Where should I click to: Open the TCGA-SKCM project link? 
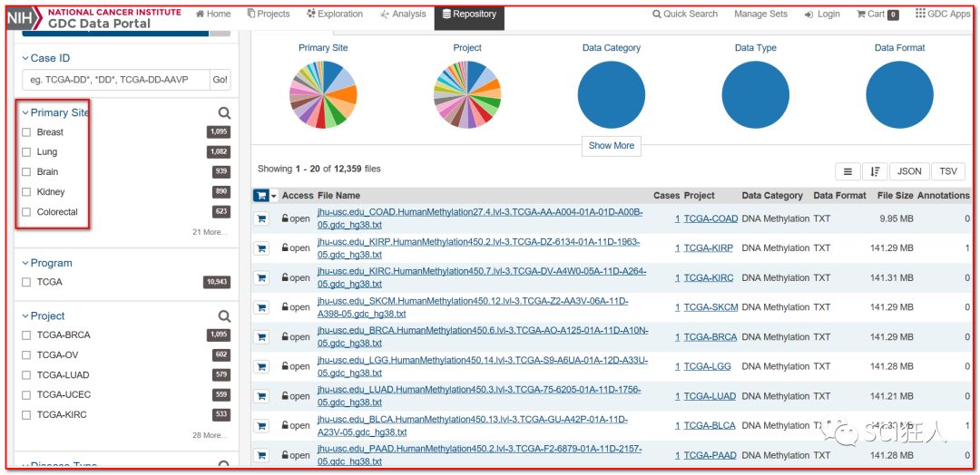coord(710,307)
